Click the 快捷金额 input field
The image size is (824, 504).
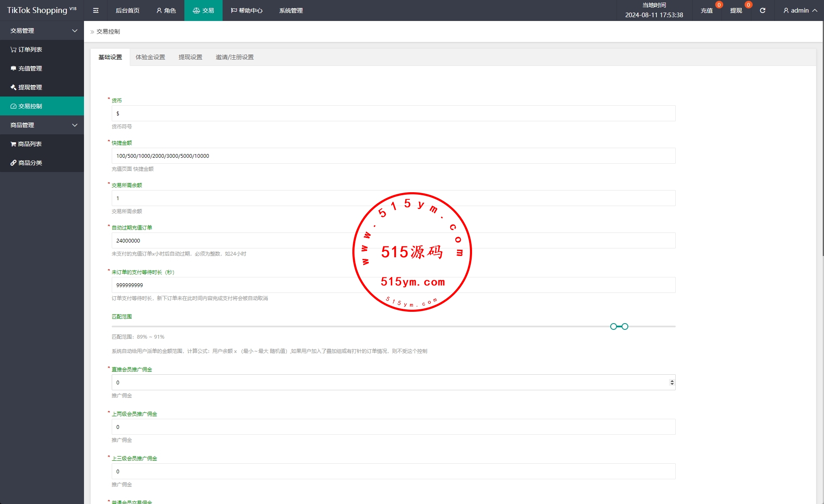[393, 156]
